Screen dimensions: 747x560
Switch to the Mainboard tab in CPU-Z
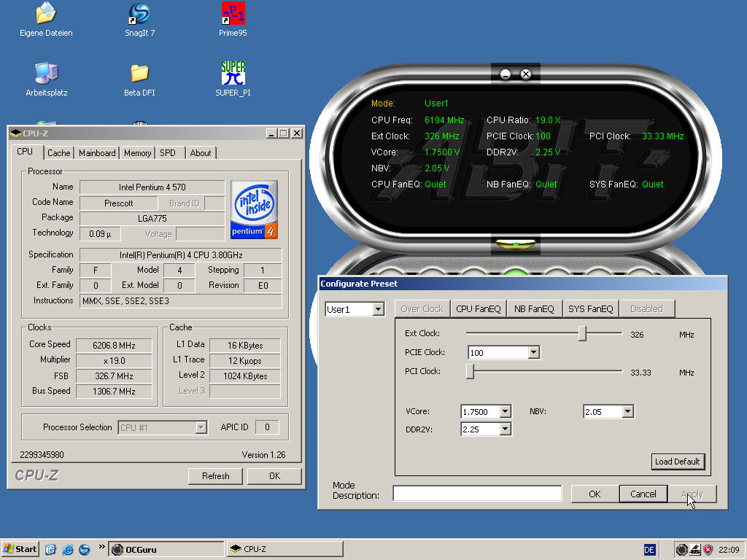pyautogui.click(x=97, y=153)
